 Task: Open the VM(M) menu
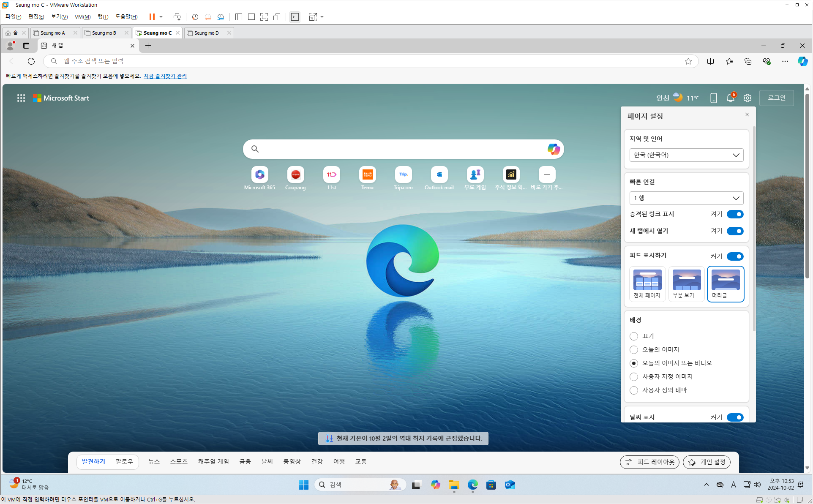click(82, 17)
